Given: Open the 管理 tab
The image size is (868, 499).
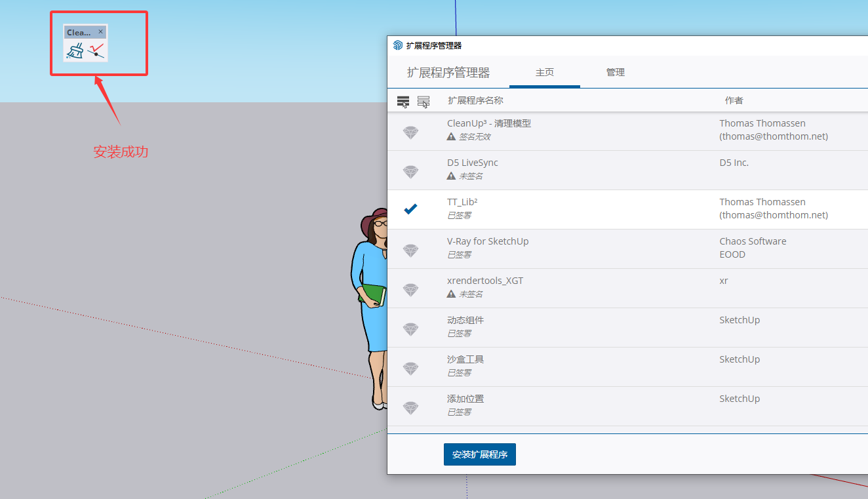Looking at the screenshot, I should (616, 72).
